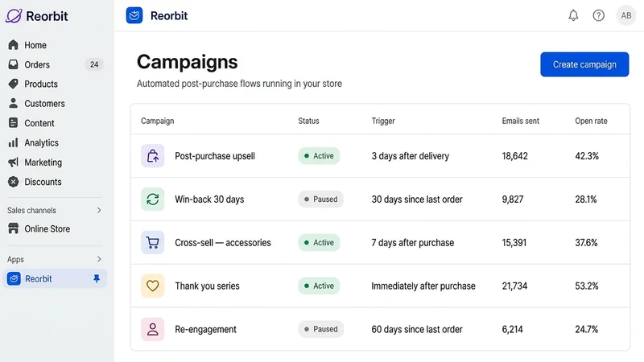Click the Reorbit app icon in sidebar

click(14, 278)
